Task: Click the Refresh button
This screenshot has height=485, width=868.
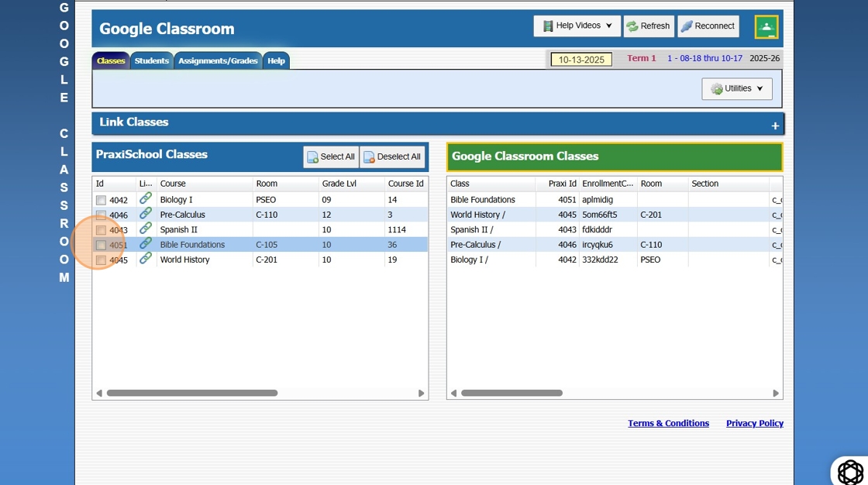Action: pyautogui.click(x=649, y=26)
